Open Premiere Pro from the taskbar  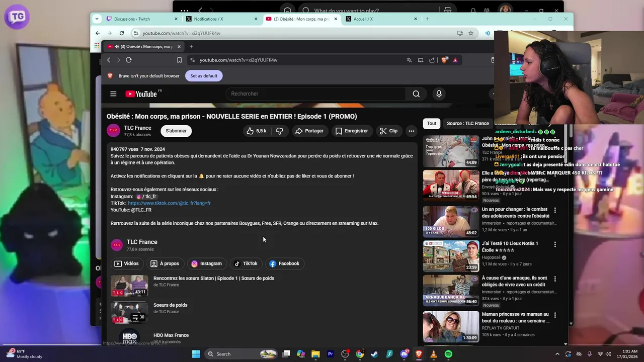click(x=331, y=354)
